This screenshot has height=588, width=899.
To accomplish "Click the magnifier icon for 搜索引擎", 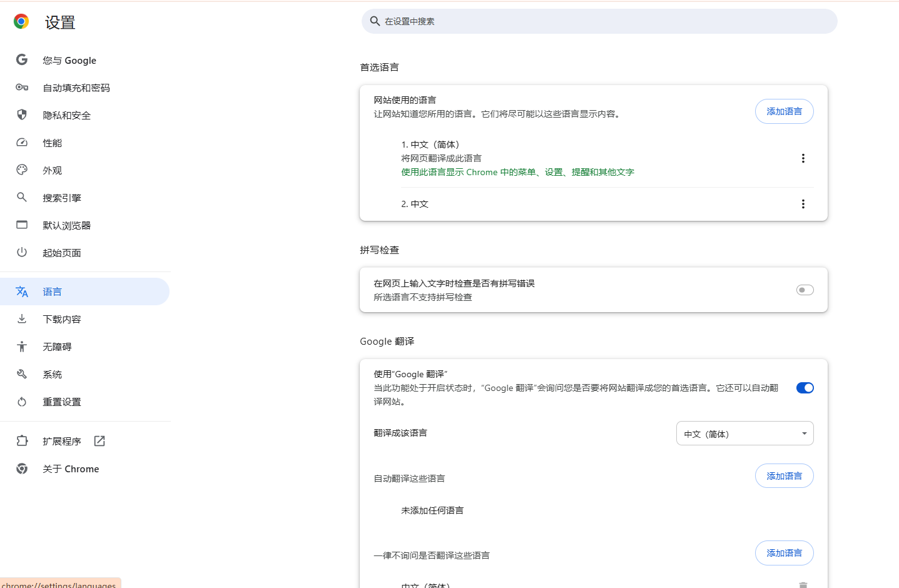I will click(x=22, y=197).
